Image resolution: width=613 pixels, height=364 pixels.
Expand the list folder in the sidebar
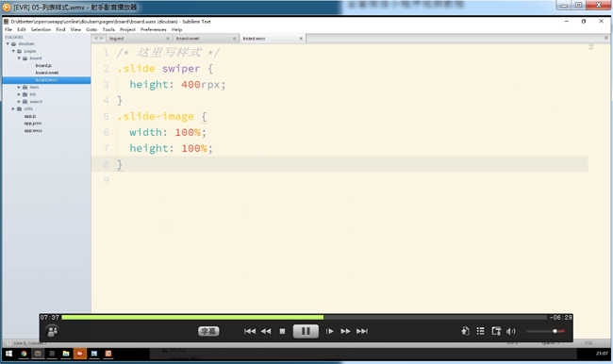19,94
